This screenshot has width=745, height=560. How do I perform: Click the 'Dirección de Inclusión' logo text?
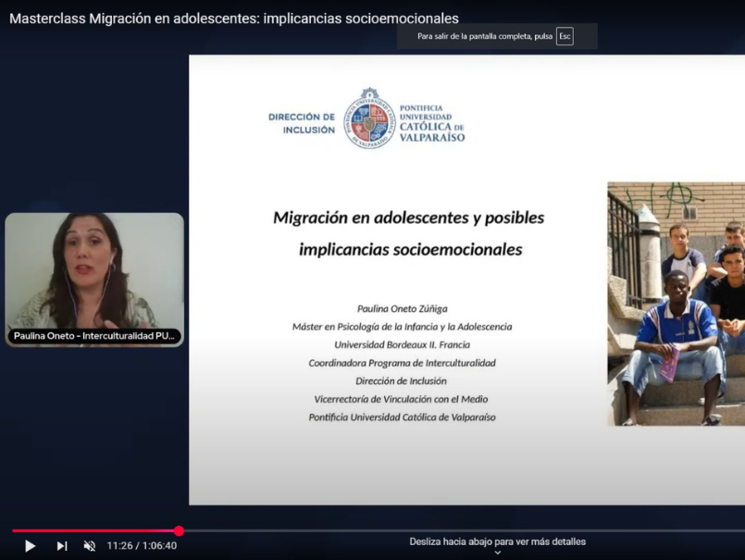pyautogui.click(x=302, y=123)
